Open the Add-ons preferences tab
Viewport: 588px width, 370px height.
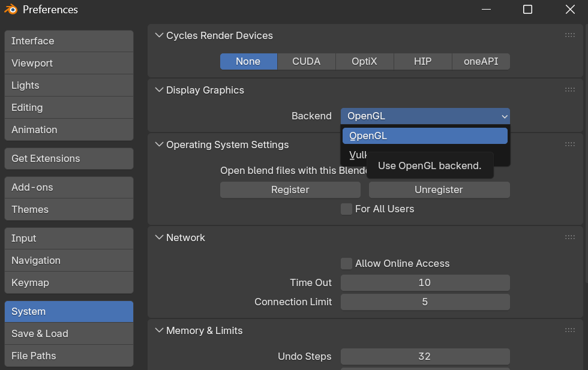pyautogui.click(x=68, y=187)
